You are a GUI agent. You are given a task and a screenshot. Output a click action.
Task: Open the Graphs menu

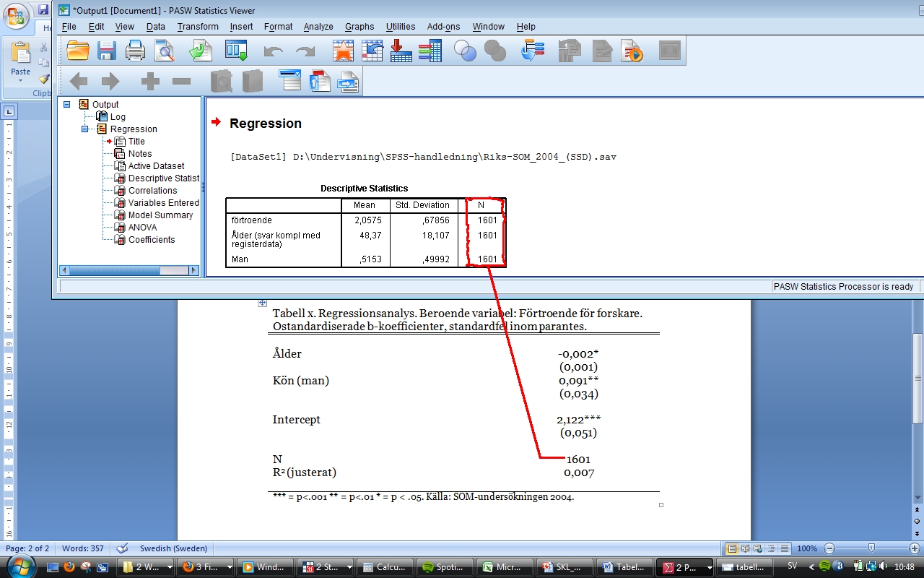click(x=359, y=27)
